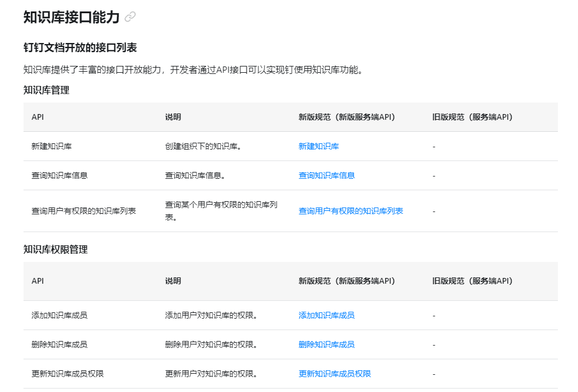Click the 删除知识库成员 cell in API column
Image resolution: width=578 pixels, height=392 pixels.
60,344
